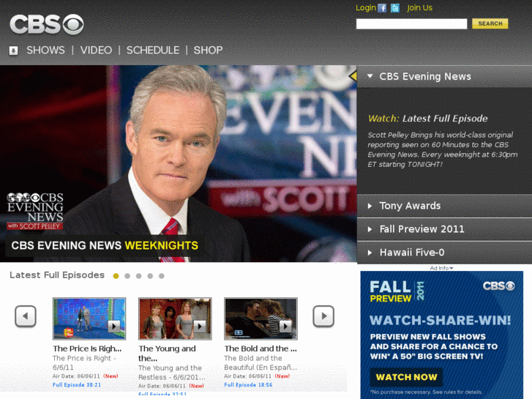The width and height of the screenshot is (532, 399).
Task: Click The Bold and the ... episode title
Action: point(261,348)
